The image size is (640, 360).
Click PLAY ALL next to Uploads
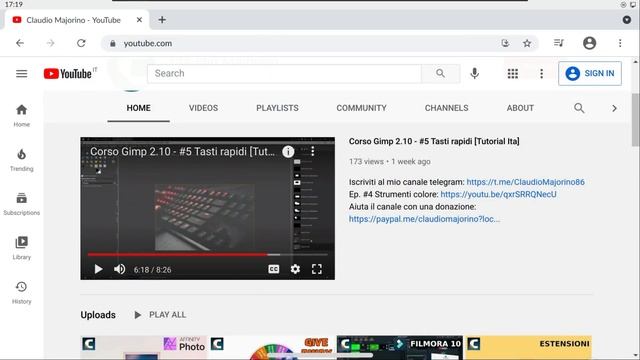click(160, 315)
